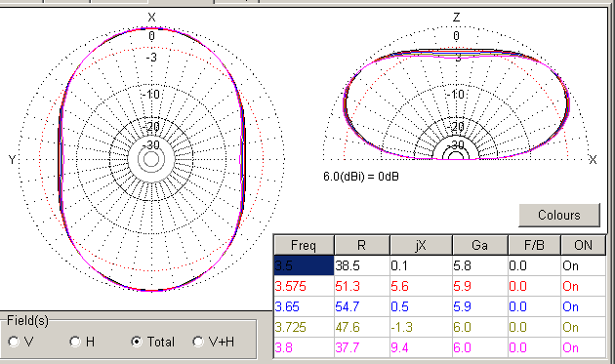Select the magenta 3.8 frequency row
Image resolution: width=615 pixels, height=364 pixels.
pyautogui.click(x=439, y=347)
